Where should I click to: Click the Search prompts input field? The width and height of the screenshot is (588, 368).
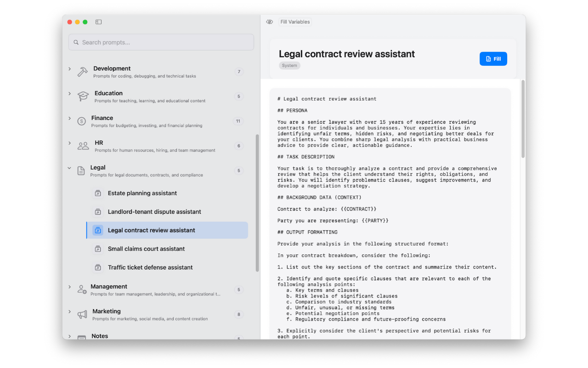[161, 42]
